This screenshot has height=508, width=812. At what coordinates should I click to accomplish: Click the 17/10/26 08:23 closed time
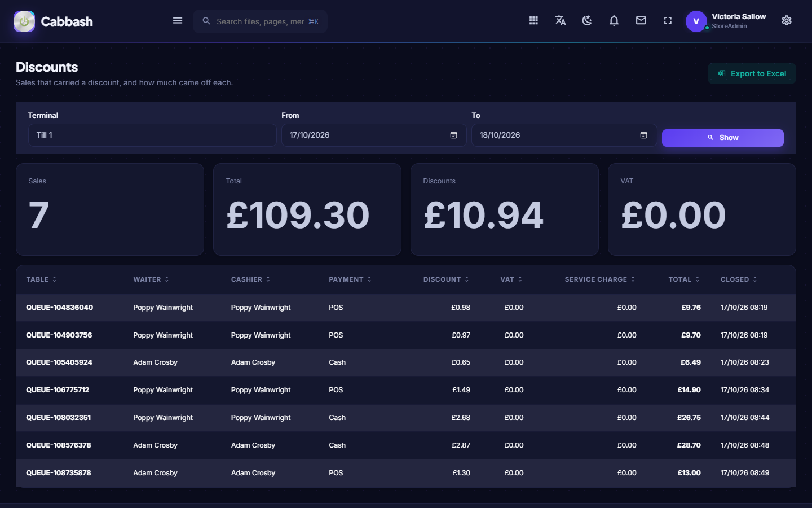point(744,362)
